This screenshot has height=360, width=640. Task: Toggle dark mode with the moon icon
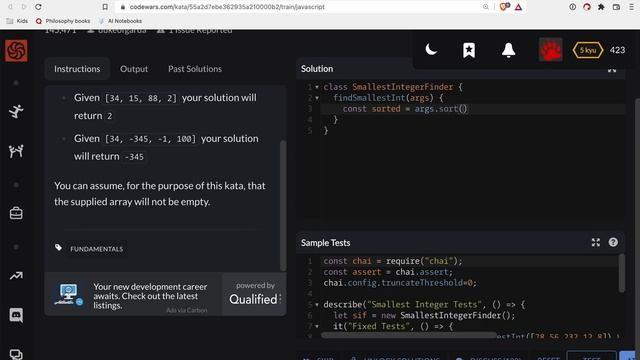[x=431, y=50]
